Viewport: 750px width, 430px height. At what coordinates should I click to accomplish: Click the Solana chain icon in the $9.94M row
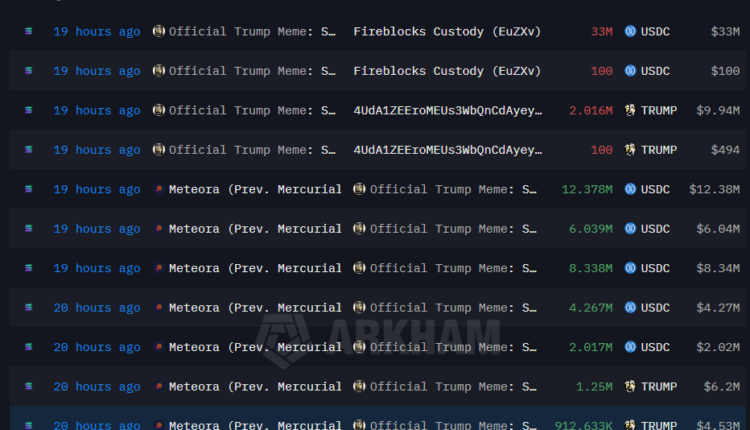point(28,111)
